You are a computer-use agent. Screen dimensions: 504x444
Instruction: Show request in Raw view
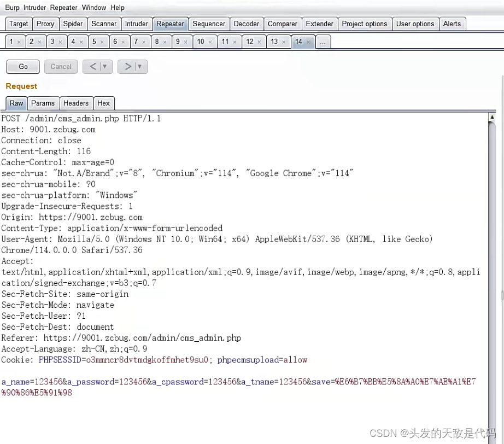16,103
